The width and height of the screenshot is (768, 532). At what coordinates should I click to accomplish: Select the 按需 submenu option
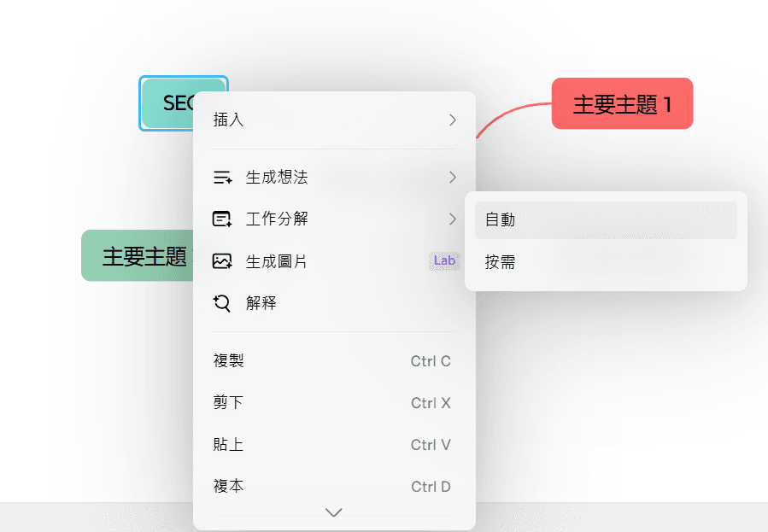pos(500,262)
